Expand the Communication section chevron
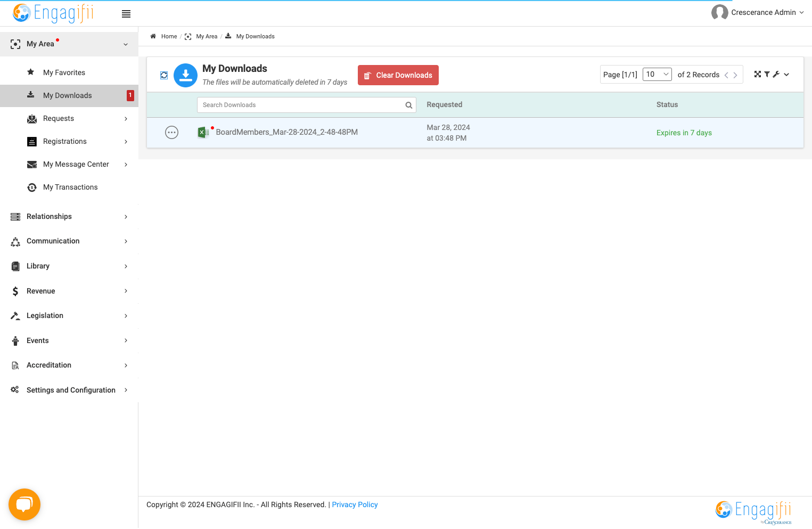 126,241
